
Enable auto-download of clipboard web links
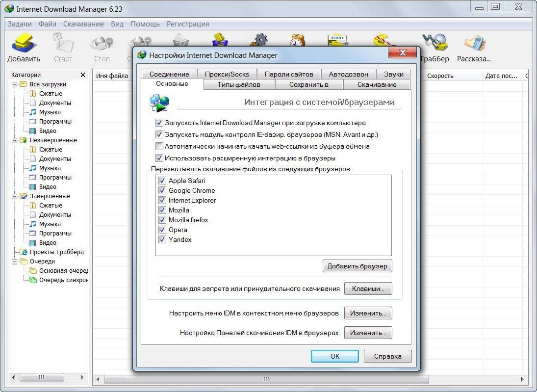tap(159, 146)
